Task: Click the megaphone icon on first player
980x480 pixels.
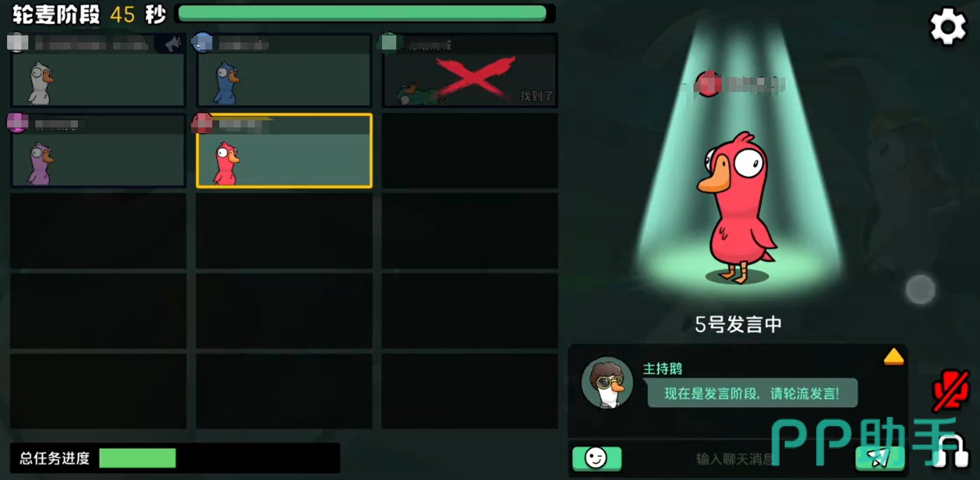Action: pyautogui.click(x=172, y=44)
